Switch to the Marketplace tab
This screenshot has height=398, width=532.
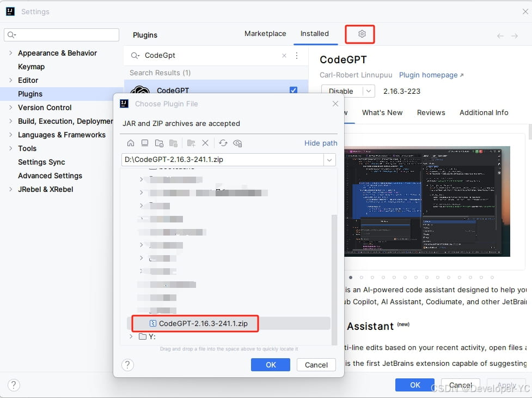click(x=265, y=34)
